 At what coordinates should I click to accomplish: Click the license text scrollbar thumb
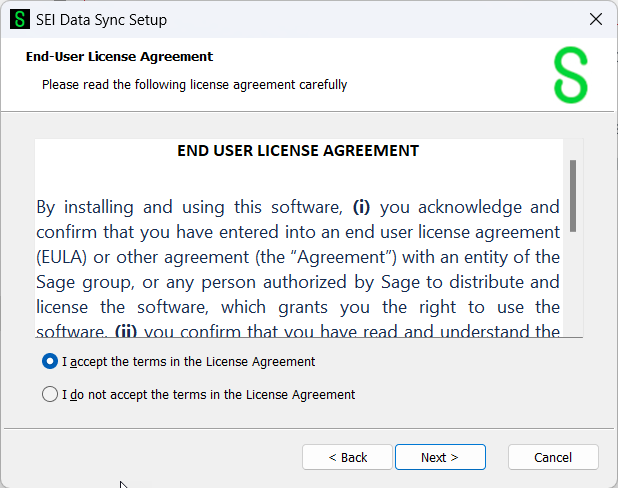[x=573, y=195]
